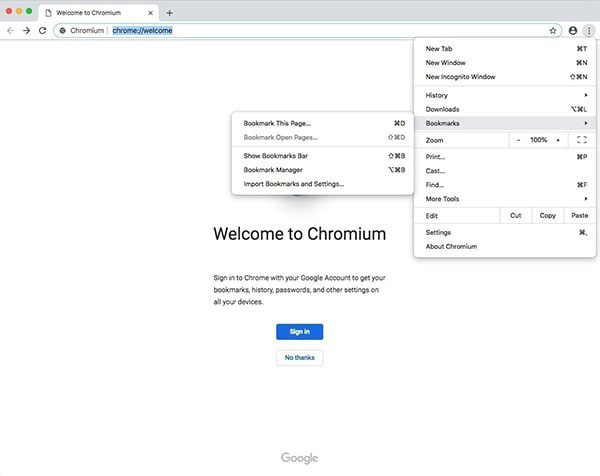Select New Incognito Window

click(x=460, y=77)
